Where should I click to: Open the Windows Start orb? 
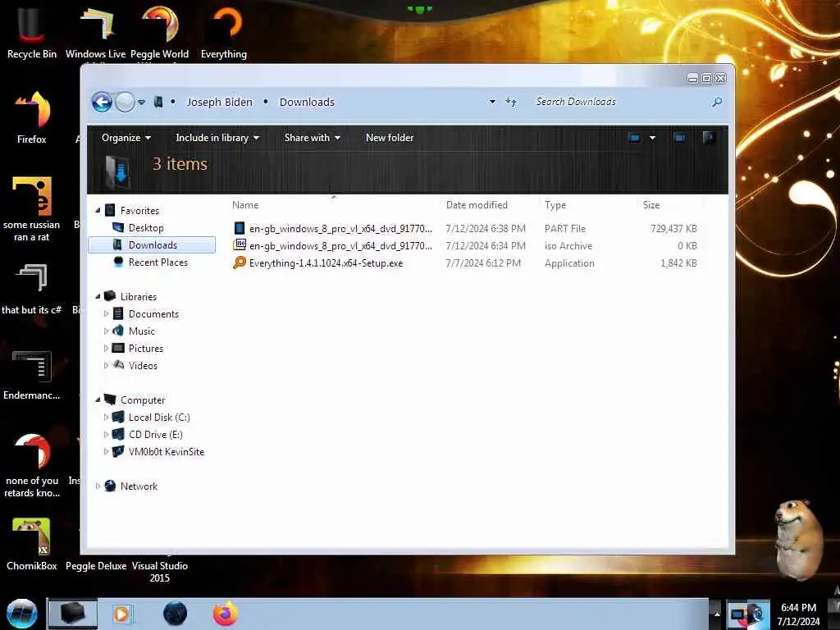click(21, 614)
